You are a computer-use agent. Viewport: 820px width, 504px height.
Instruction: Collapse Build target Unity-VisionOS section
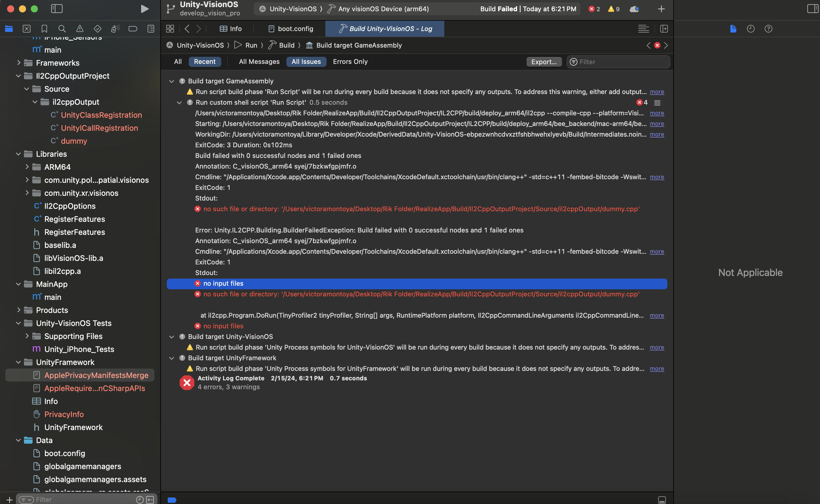click(x=171, y=337)
